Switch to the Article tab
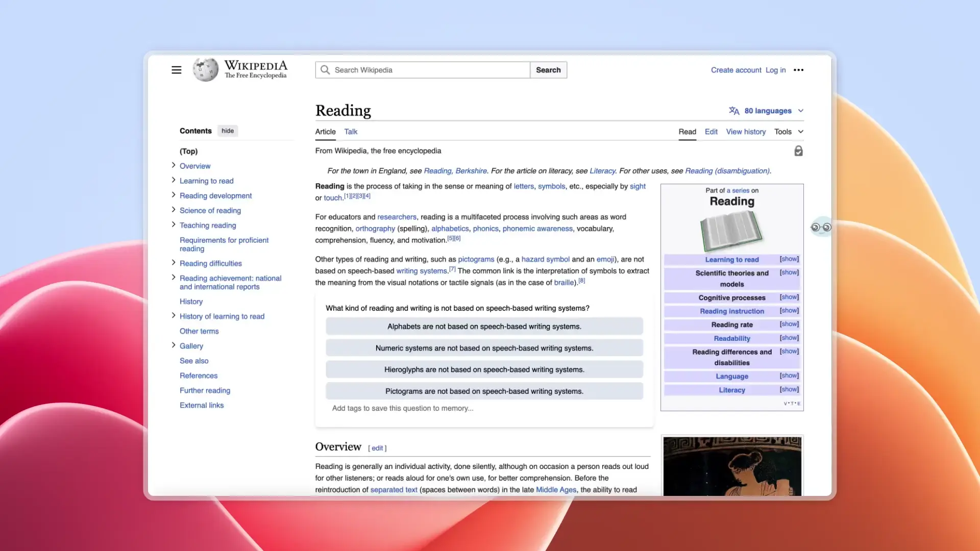The height and width of the screenshot is (551, 980). (326, 132)
